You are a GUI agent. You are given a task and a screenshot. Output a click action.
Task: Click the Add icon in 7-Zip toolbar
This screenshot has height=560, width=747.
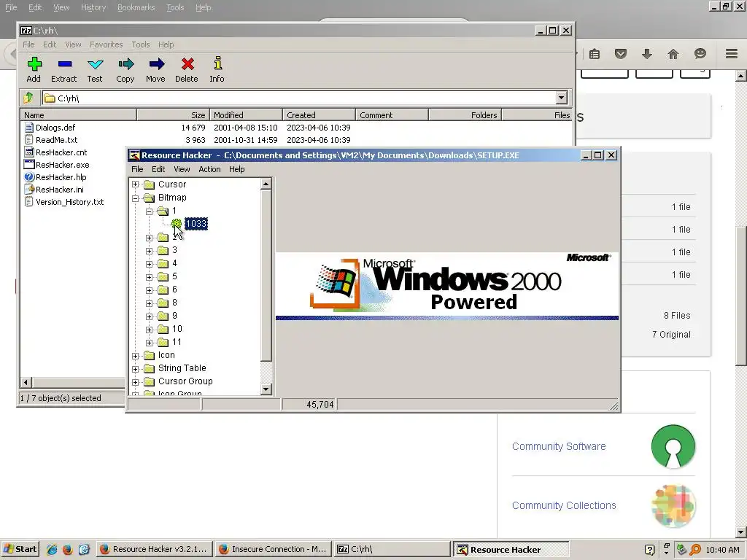click(x=34, y=64)
